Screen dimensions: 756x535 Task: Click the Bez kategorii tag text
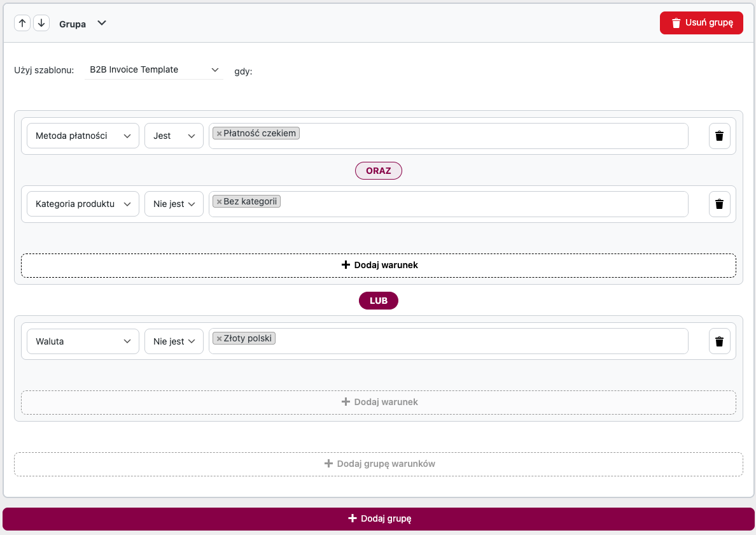pos(249,201)
